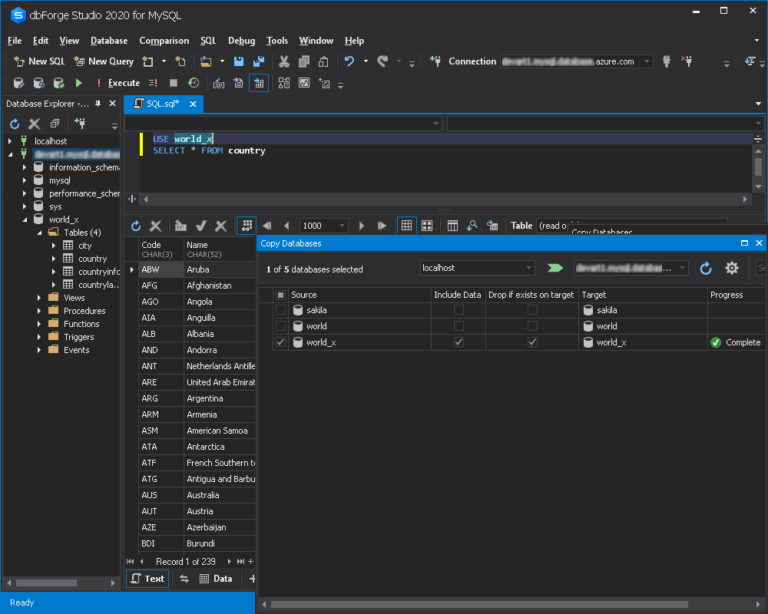
Task: Refresh the data grid results
Action: [136, 226]
